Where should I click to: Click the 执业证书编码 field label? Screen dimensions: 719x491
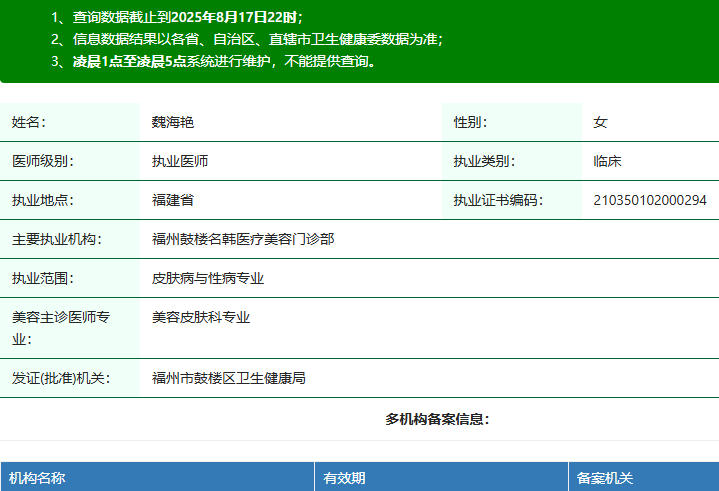(498, 200)
